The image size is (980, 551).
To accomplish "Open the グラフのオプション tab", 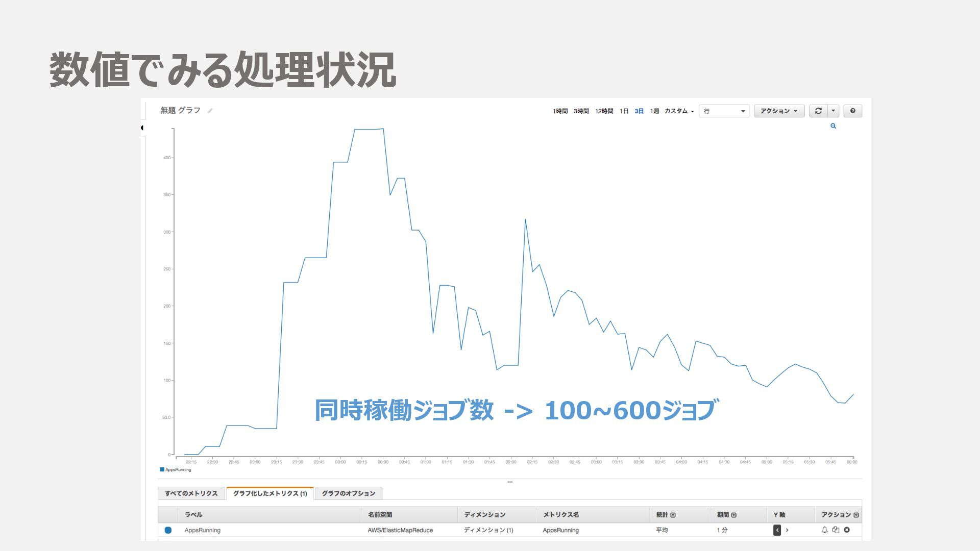I will 348,493.
